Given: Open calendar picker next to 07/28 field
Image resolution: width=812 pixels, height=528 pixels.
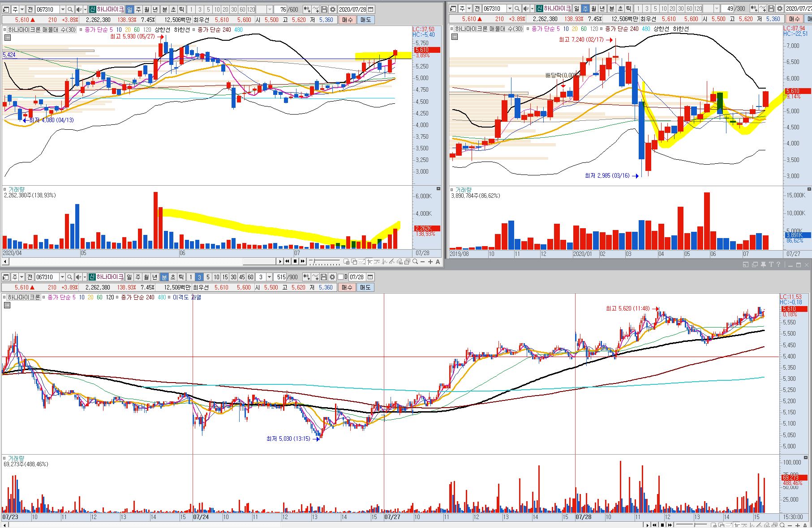Looking at the screenshot, I should point(370,277).
